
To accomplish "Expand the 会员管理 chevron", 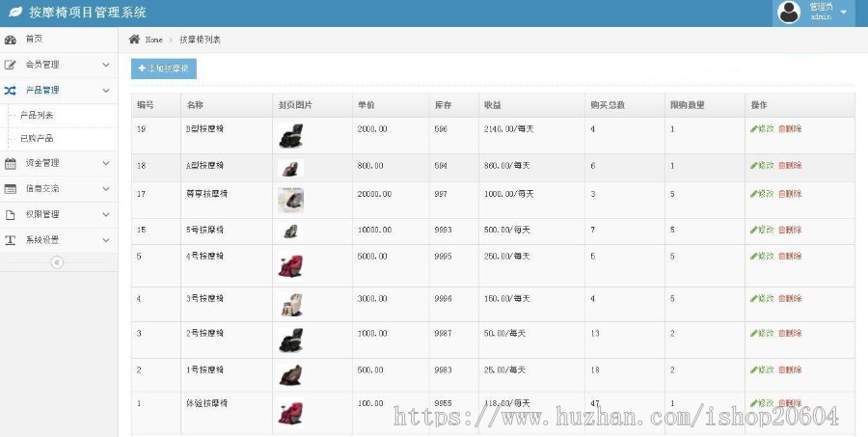I will coord(106,65).
